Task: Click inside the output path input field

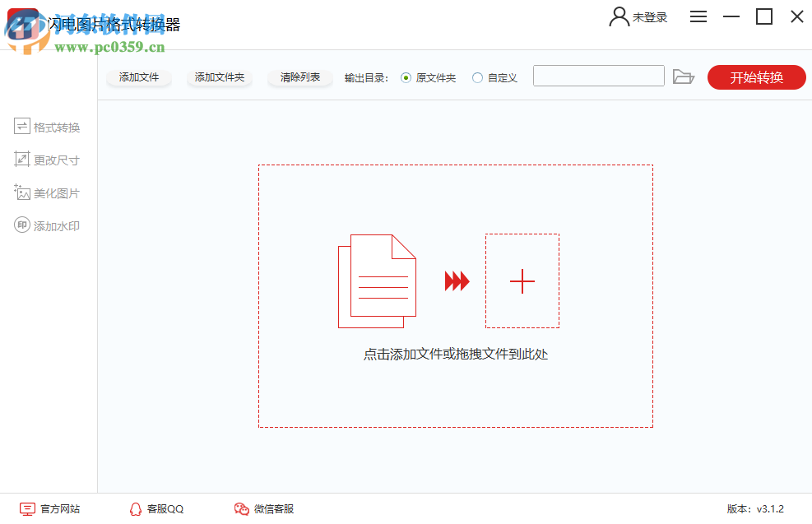Action: tap(598, 76)
